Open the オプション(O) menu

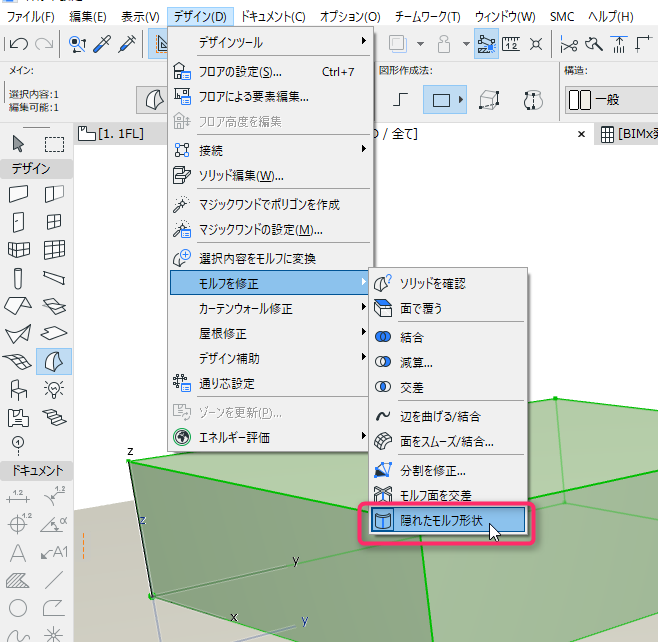click(350, 17)
